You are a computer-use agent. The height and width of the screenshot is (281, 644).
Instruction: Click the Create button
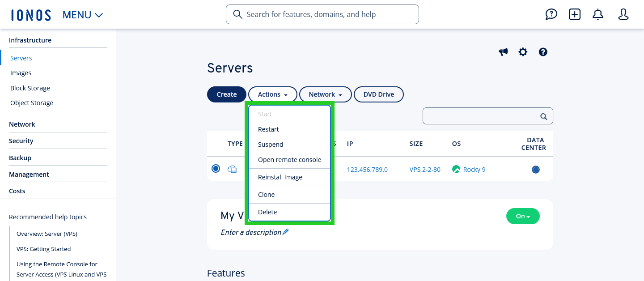click(x=227, y=94)
